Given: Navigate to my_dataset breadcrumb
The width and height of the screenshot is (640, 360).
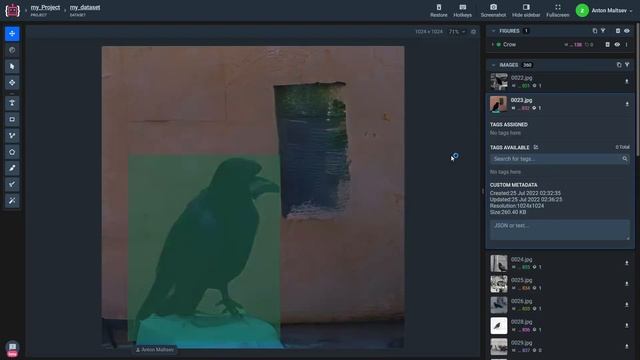Looking at the screenshot, I should click(84, 8).
